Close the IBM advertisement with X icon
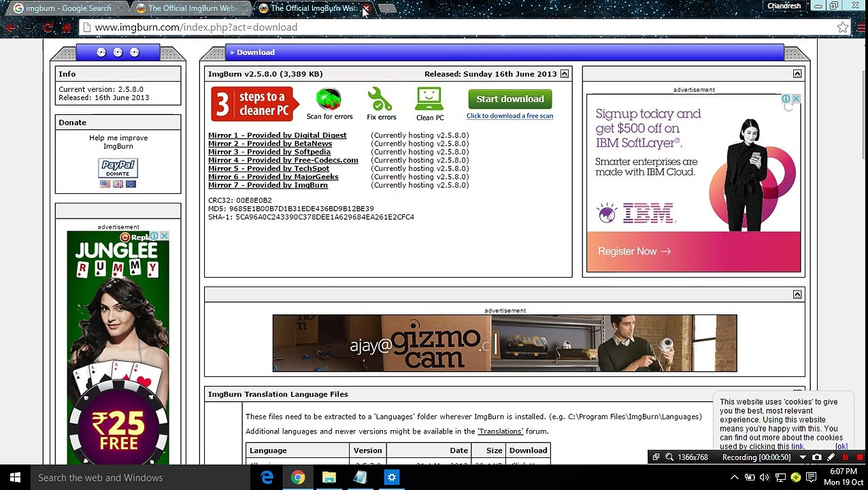Viewport: 868px width, 490px height. pos(795,99)
